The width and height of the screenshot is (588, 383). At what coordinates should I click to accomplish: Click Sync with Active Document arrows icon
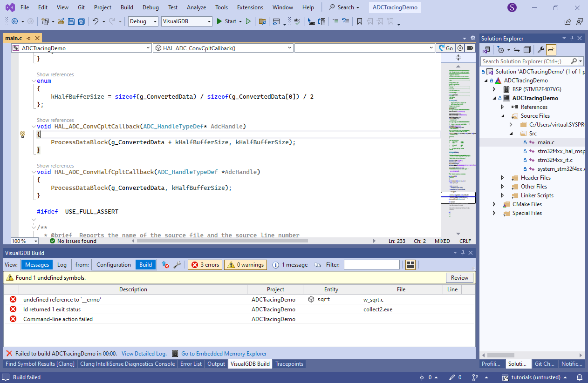pos(517,50)
